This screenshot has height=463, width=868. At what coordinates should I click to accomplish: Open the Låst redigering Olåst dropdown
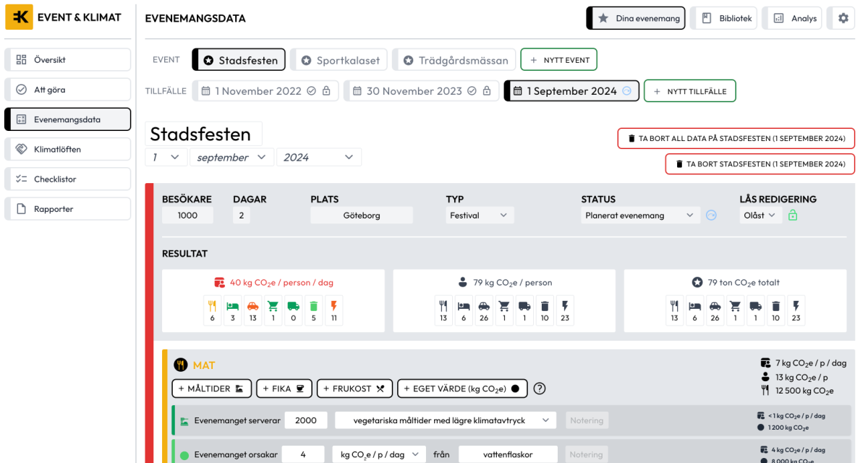coord(759,216)
